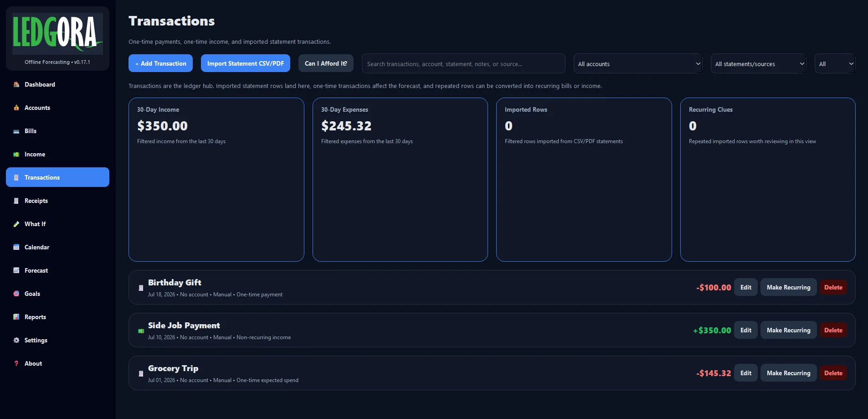Edit the Birthday Gift transaction
This screenshot has width=868, height=419.
pyautogui.click(x=746, y=287)
